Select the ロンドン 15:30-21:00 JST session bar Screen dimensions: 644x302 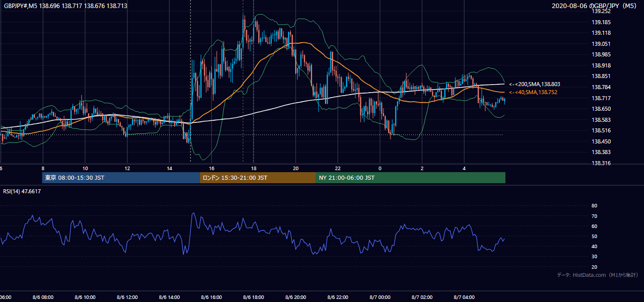coord(258,178)
